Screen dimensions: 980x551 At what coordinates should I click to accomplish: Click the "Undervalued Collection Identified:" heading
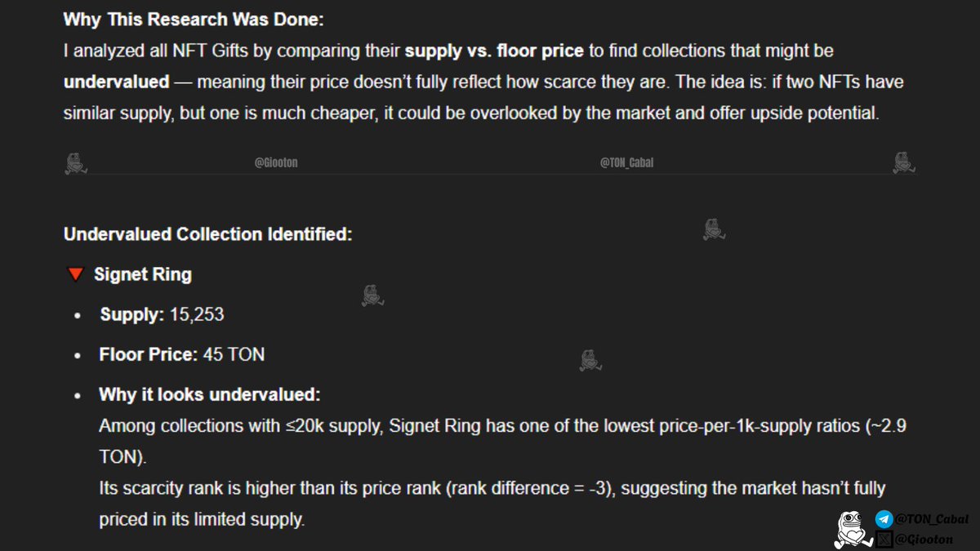pos(207,234)
